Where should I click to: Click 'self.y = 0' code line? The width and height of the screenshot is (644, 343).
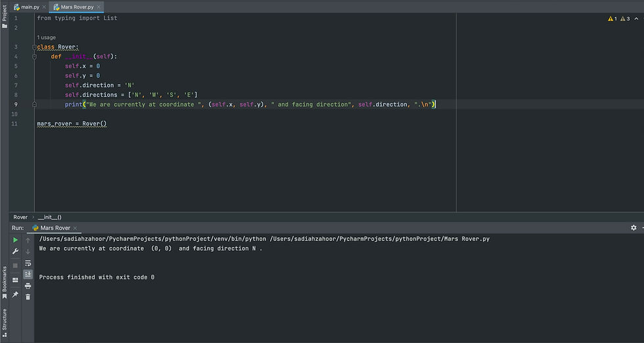(82, 76)
